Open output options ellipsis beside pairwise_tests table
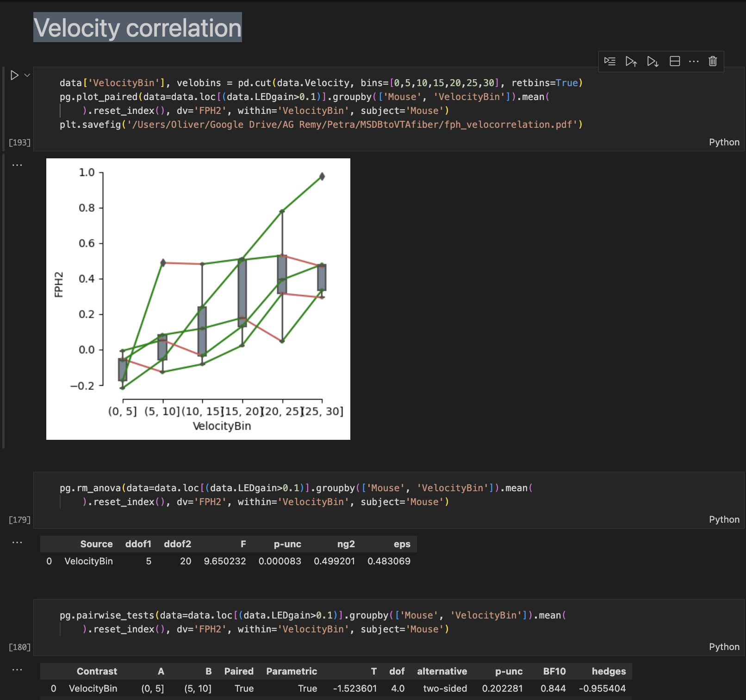The width and height of the screenshot is (746, 700). click(x=17, y=669)
